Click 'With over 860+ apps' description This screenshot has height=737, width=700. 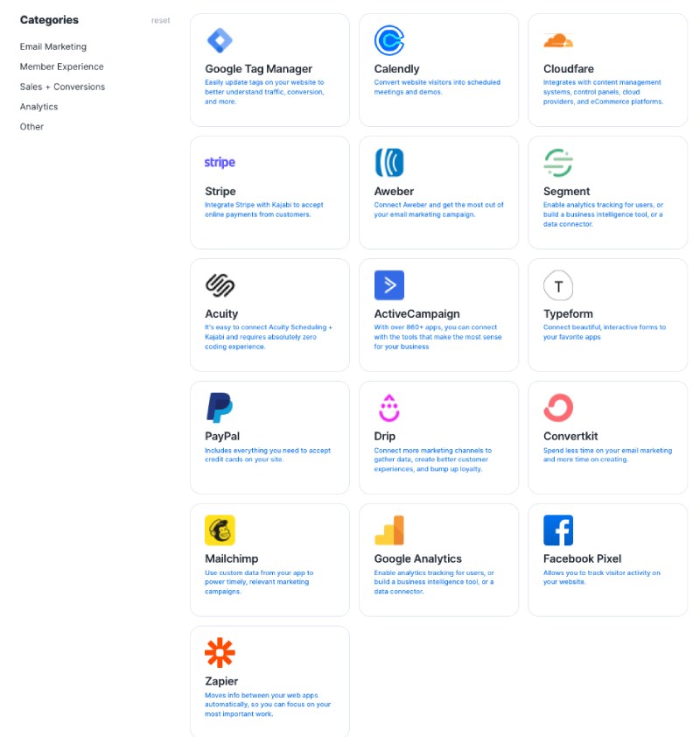point(437,337)
